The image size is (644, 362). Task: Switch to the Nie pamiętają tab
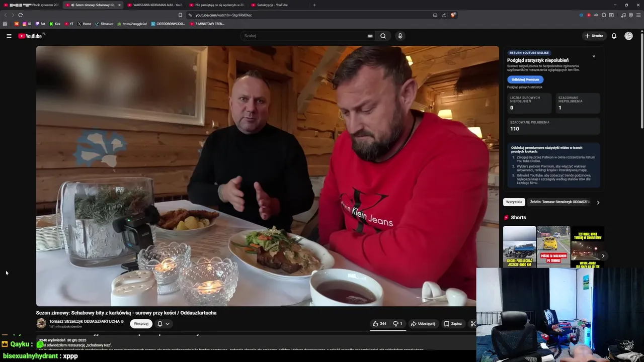point(216,5)
